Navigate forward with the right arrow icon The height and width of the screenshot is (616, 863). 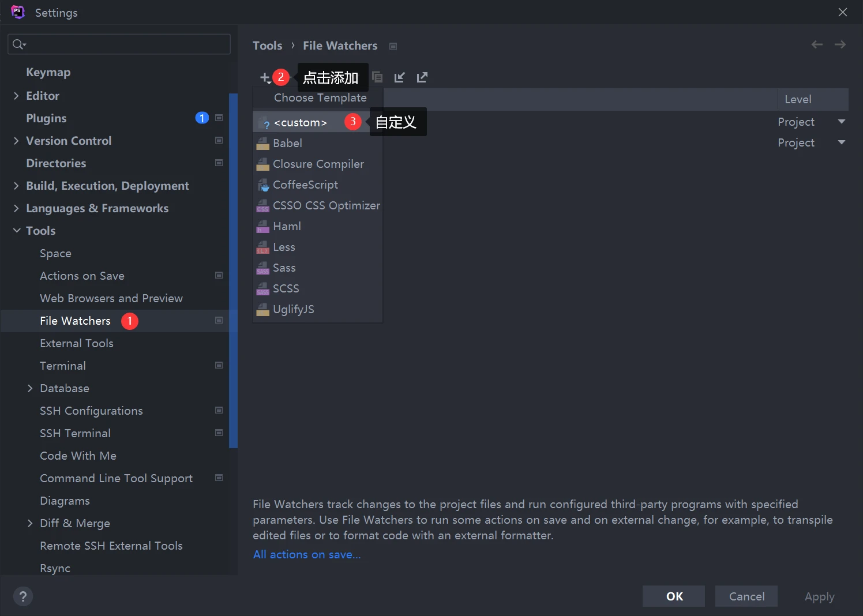click(x=840, y=44)
